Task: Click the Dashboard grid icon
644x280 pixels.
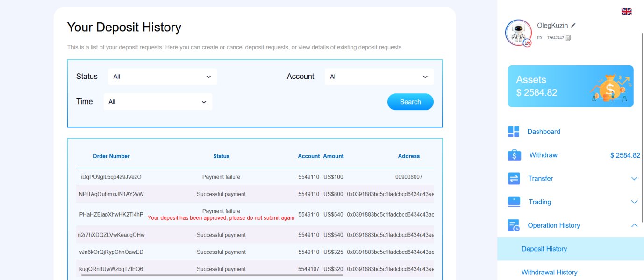Action: point(514,132)
